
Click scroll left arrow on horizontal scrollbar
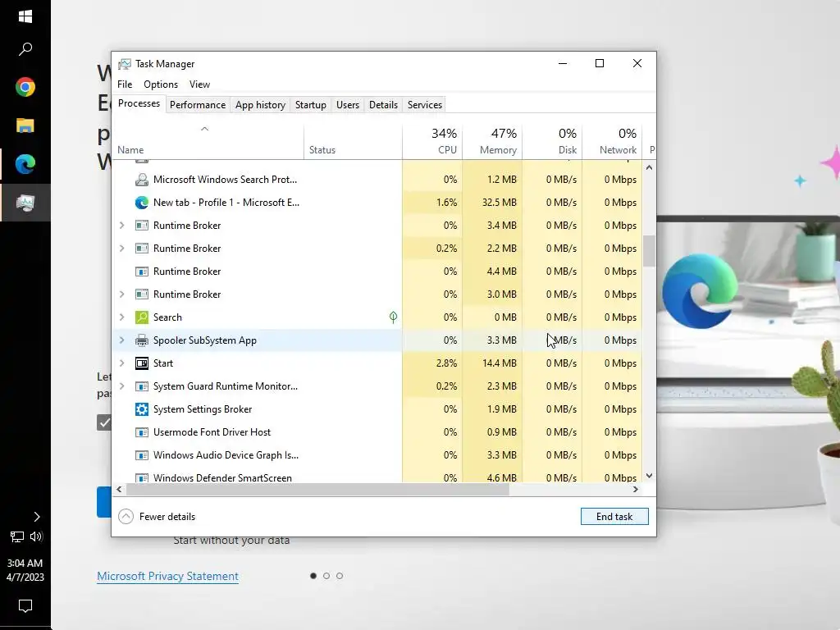pos(119,489)
